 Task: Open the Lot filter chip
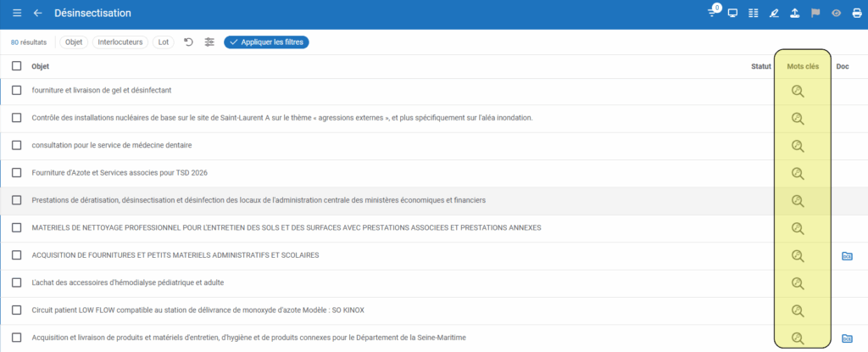pos(164,42)
